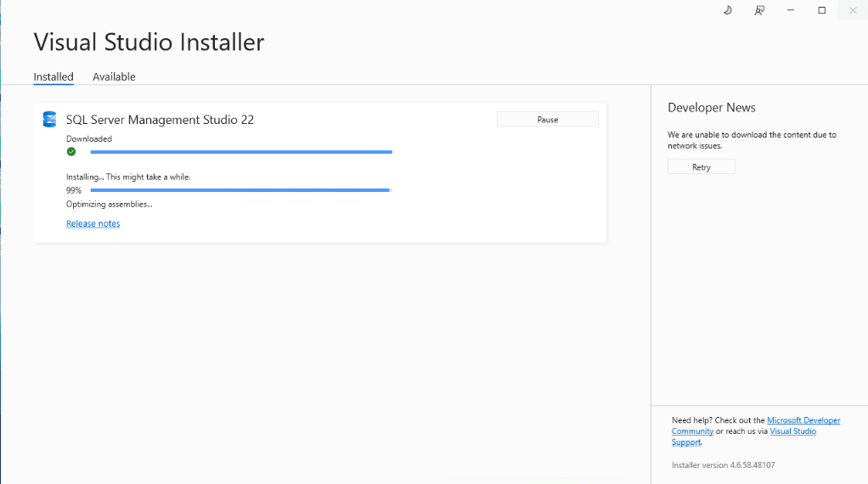Close the Visual Studio Installer window
The height and width of the screenshot is (484, 868).
pos(853,10)
